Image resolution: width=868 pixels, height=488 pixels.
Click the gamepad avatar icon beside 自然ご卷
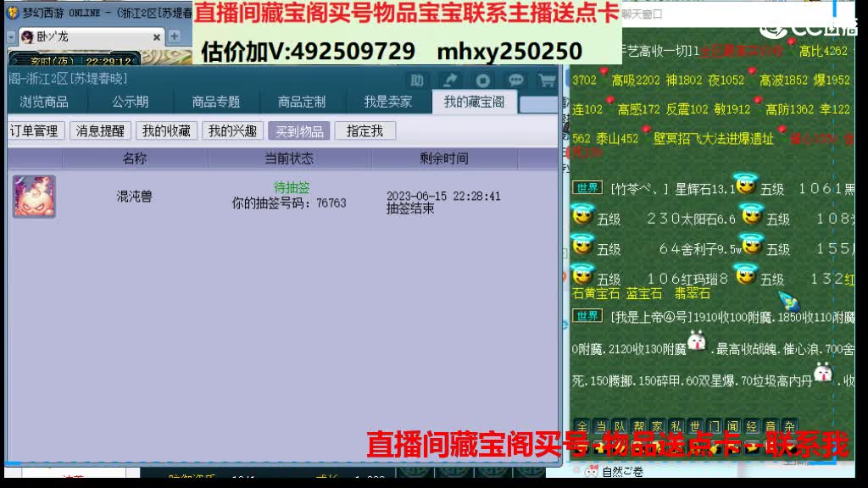coord(591,471)
